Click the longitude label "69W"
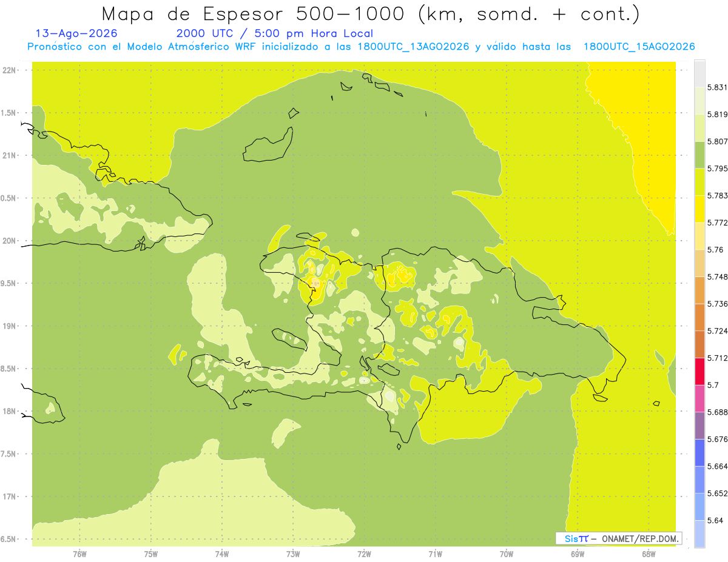This screenshot has width=728, height=562. (578, 554)
